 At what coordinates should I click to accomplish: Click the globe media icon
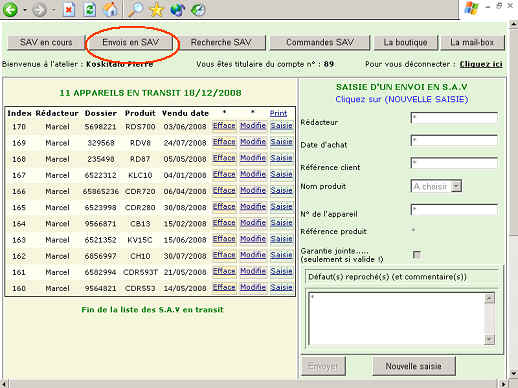click(x=178, y=9)
